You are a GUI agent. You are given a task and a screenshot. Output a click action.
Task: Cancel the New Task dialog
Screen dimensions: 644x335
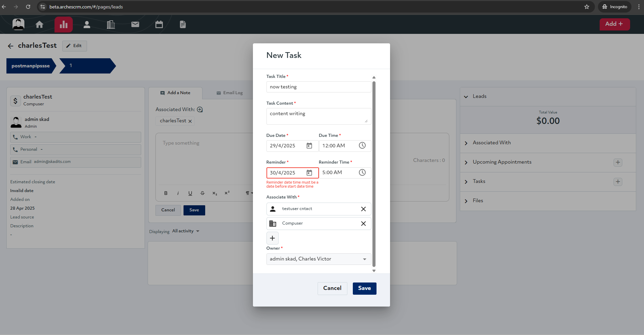[x=332, y=288]
